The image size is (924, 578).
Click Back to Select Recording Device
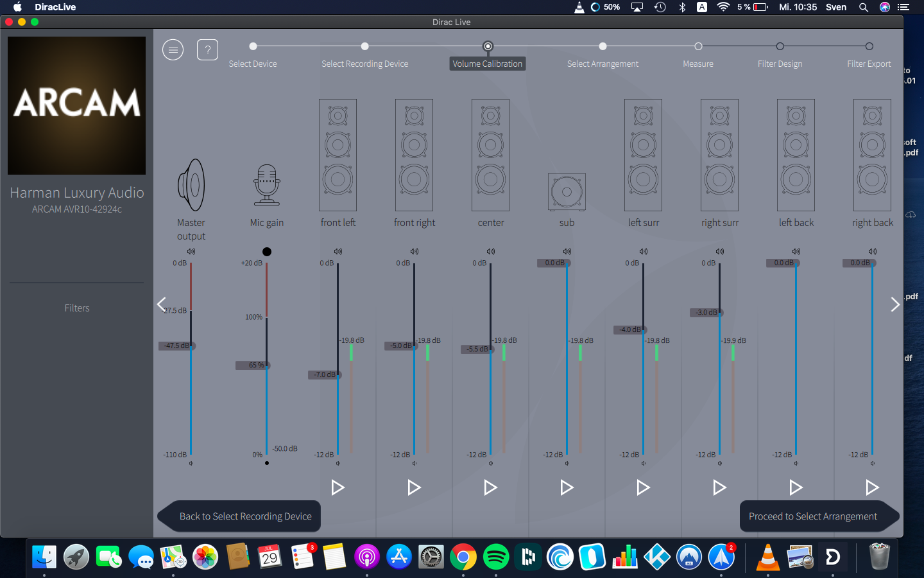pyautogui.click(x=245, y=516)
